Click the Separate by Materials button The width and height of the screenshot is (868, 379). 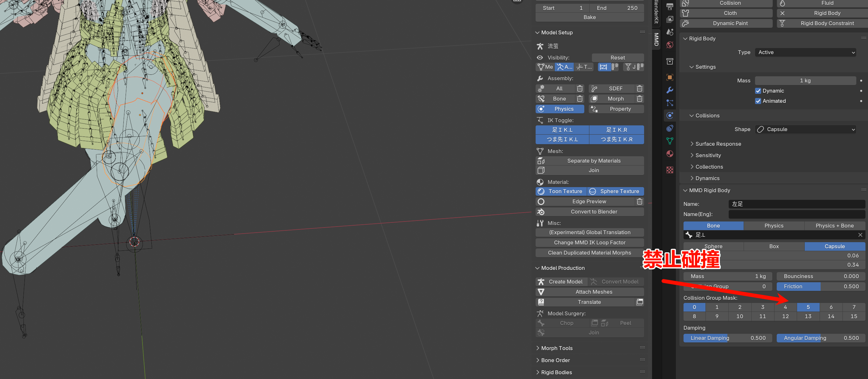coord(594,161)
